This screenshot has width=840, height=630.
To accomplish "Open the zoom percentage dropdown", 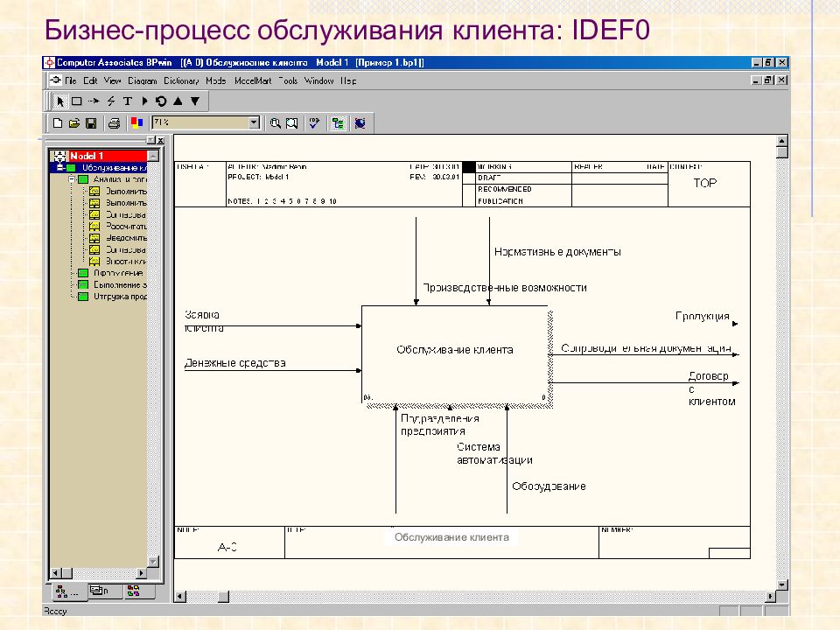I will [254, 122].
